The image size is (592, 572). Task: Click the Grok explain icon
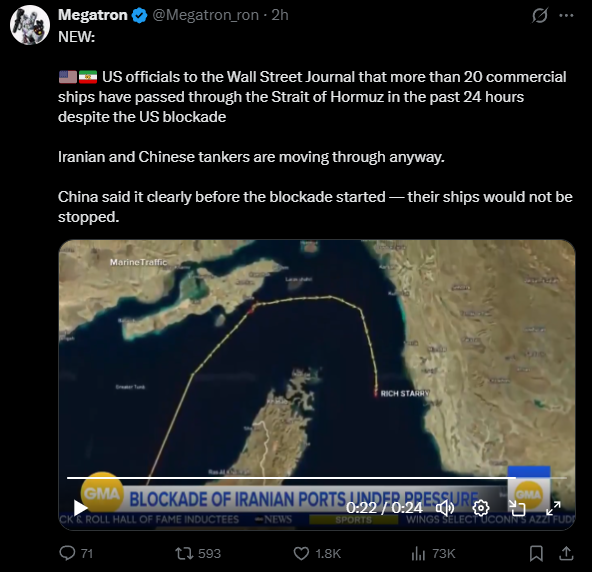click(x=540, y=15)
